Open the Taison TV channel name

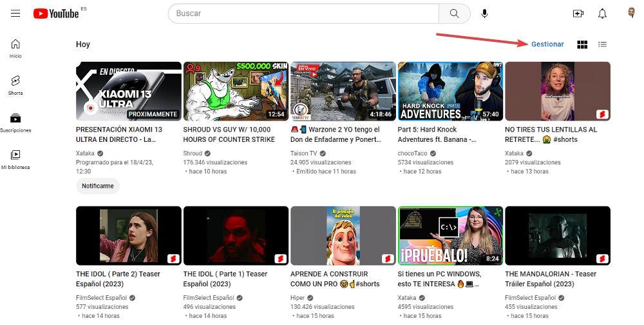point(303,153)
